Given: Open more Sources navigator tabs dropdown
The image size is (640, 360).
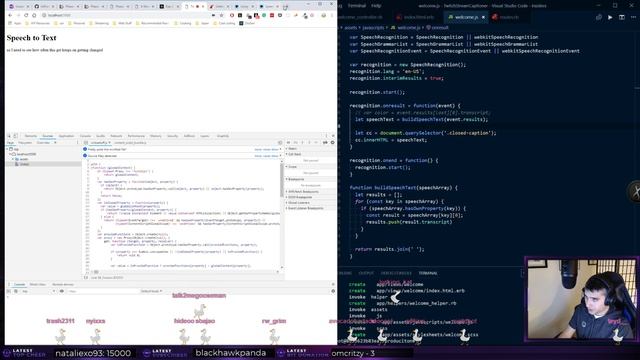Looking at the screenshot, I should tap(55, 142).
